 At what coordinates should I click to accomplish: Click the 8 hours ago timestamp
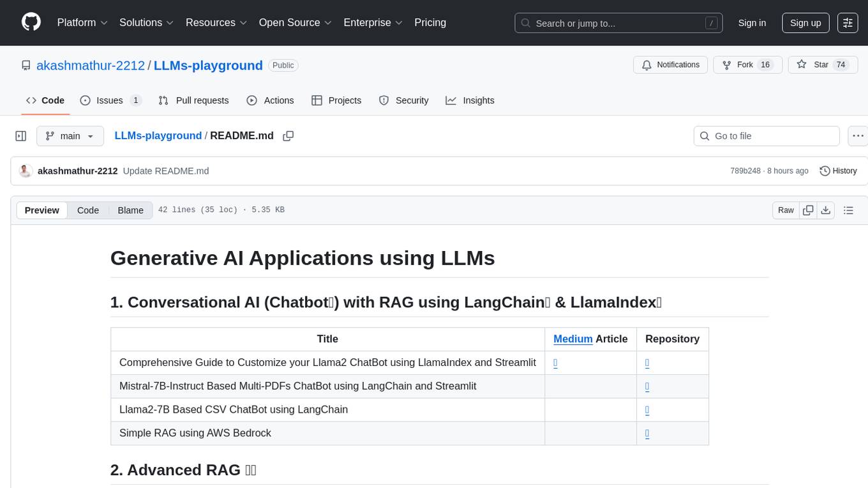pos(787,171)
